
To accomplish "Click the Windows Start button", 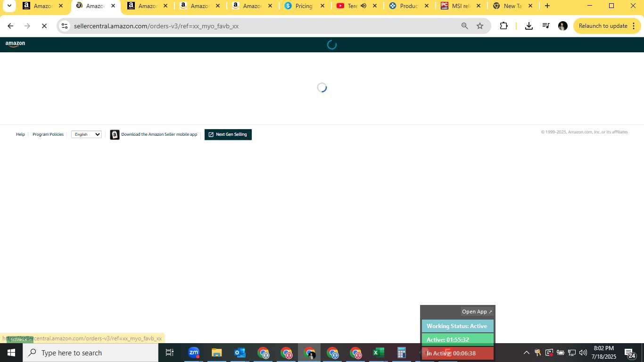I will pos(11,353).
